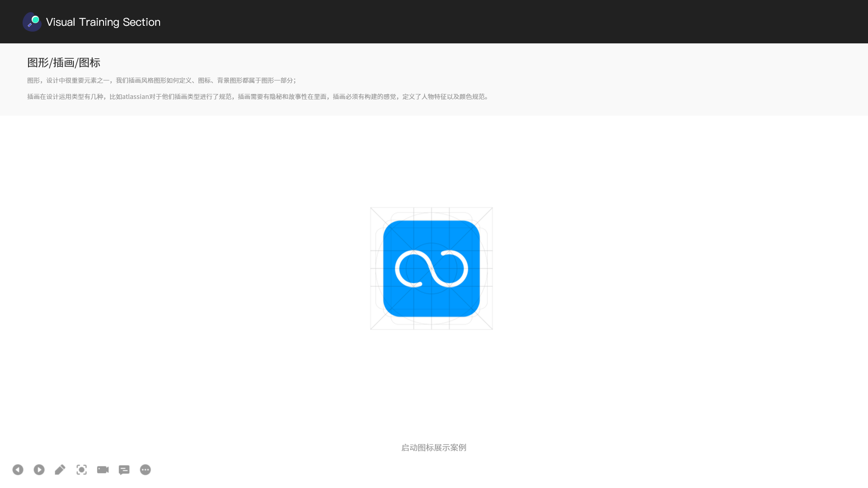The image size is (868, 488).
Task: Select the focus/target reticle icon
Action: pos(82,469)
